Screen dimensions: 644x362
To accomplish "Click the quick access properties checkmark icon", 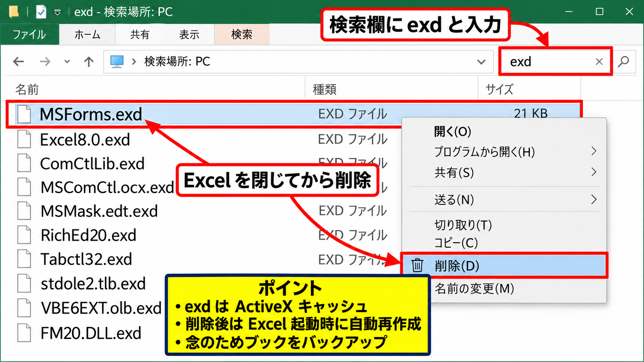I will tap(41, 12).
